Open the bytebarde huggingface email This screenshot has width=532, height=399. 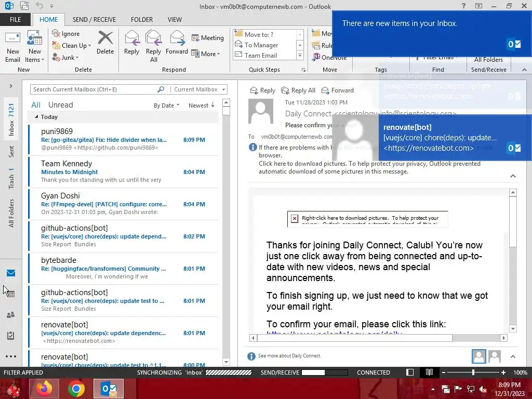tap(124, 269)
